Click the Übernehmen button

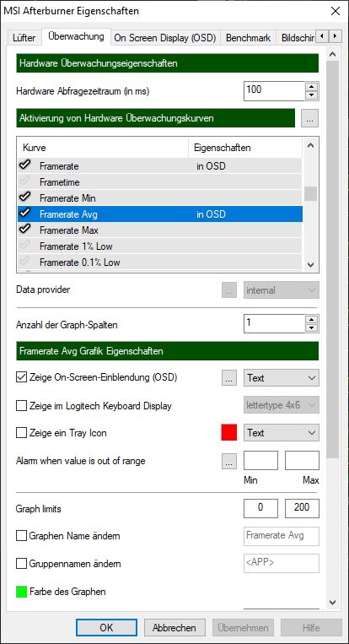coord(243,628)
